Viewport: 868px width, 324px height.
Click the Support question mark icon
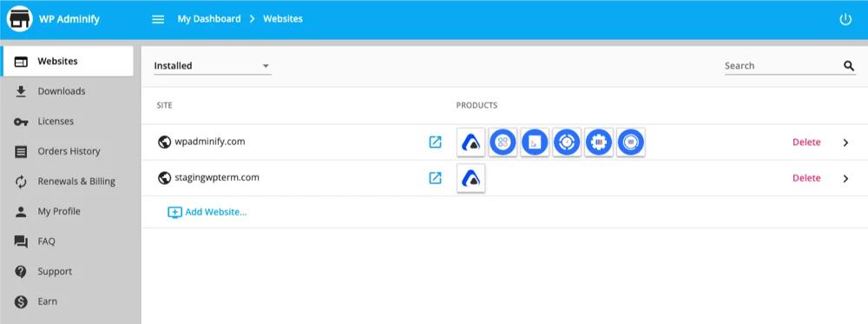click(21, 271)
